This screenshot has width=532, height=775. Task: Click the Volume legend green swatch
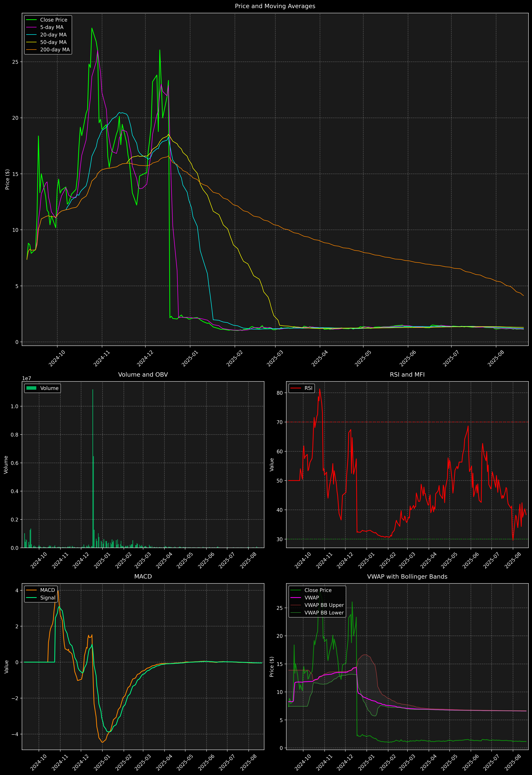[31, 388]
